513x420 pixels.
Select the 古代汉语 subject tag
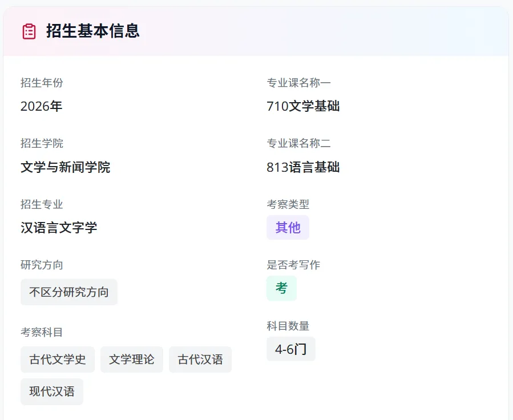(200, 360)
